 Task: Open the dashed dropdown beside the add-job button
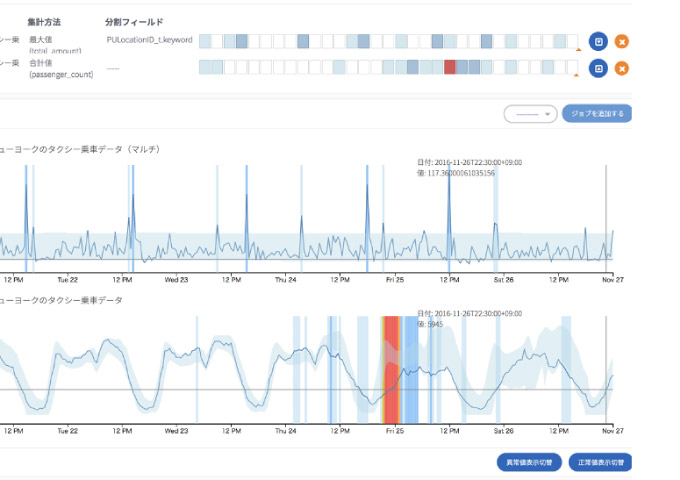(x=530, y=114)
